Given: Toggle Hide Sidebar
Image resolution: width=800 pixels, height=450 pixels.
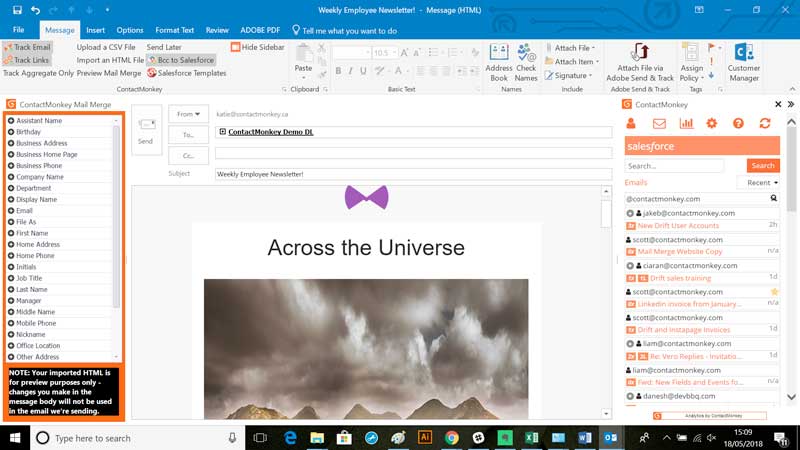Looking at the screenshot, I should click(258, 47).
